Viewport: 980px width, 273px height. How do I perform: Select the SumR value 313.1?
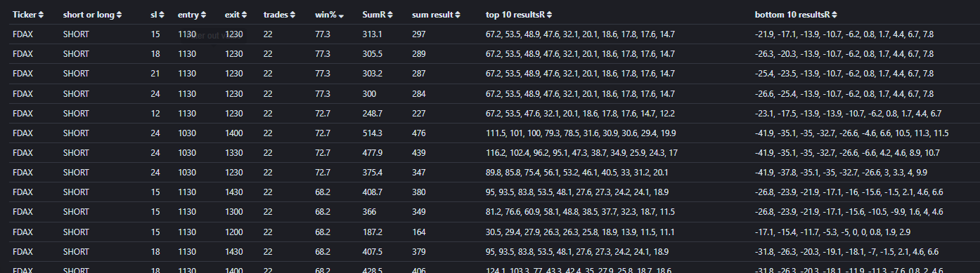(x=372, y=34)
